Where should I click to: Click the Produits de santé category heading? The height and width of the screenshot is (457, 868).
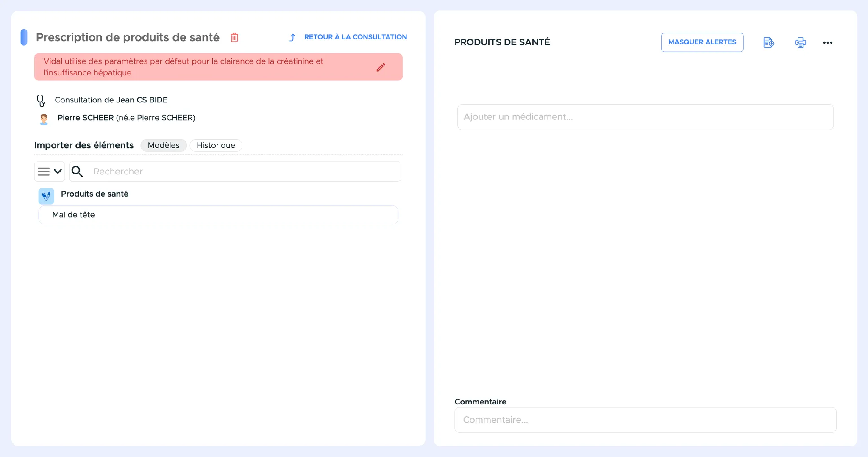pos(95,194)
